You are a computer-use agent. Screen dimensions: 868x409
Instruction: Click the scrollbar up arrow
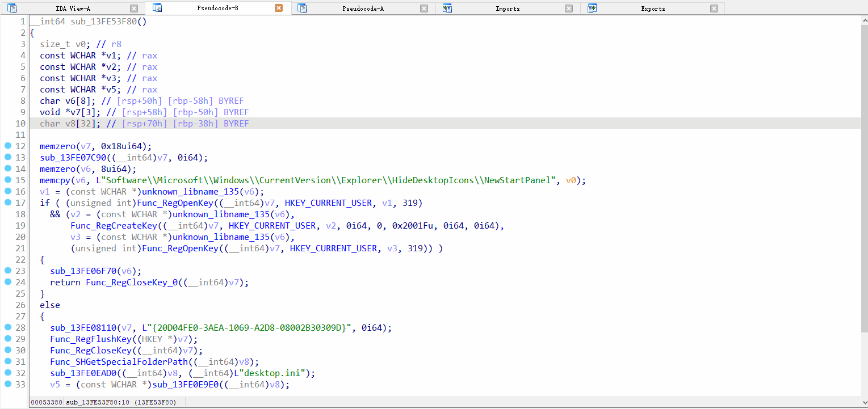pos(864,20)
